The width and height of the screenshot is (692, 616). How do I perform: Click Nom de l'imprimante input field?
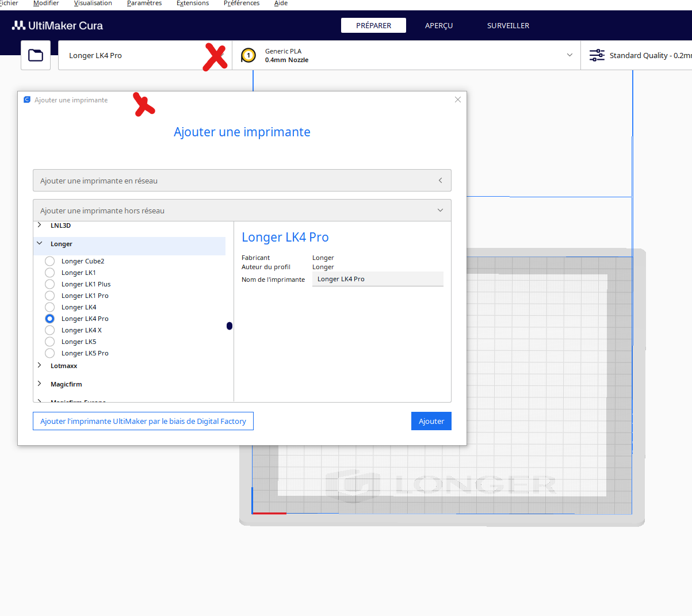click(x=378, y=279)
